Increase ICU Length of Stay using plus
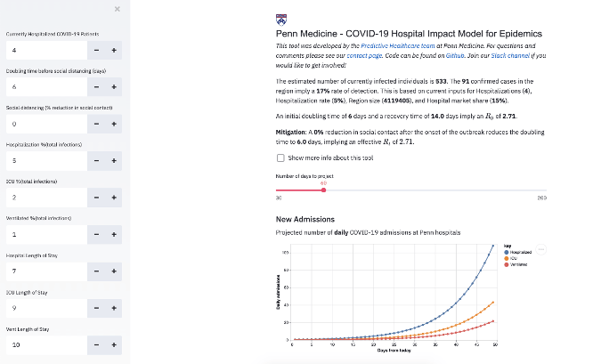601x364 pixels. [x=114, y=308]
